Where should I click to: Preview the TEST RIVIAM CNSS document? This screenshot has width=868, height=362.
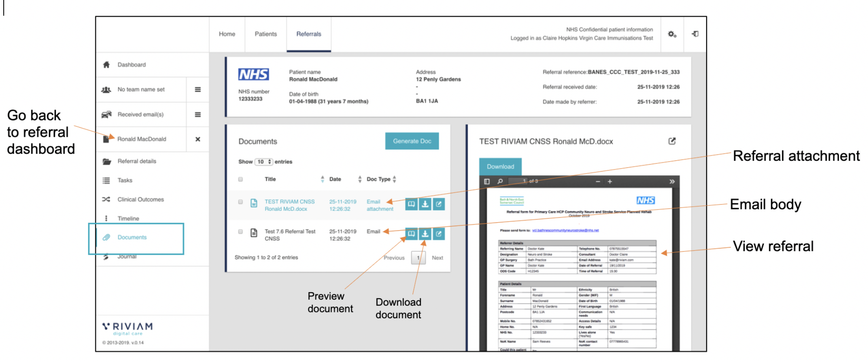click(411, 204)
